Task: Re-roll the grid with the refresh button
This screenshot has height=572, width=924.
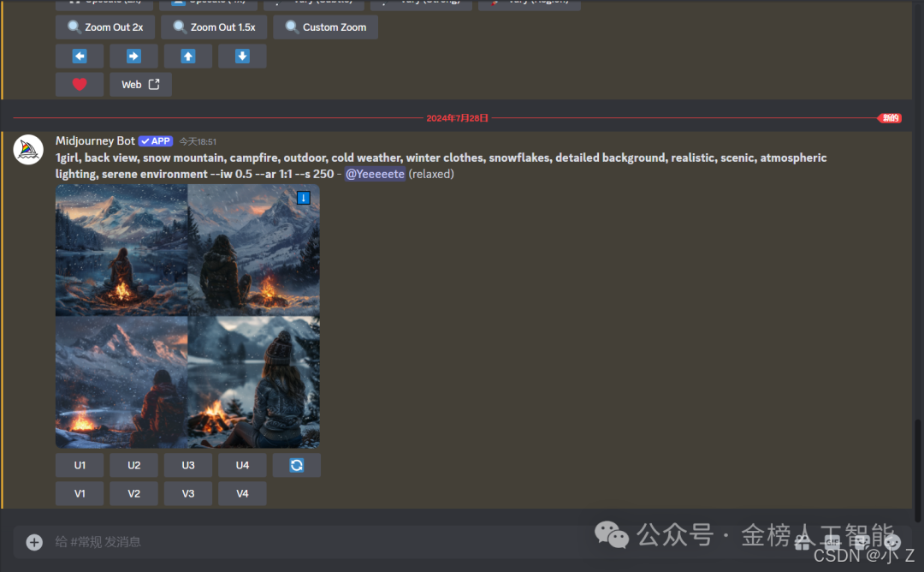Action: [x=296, y=465]
